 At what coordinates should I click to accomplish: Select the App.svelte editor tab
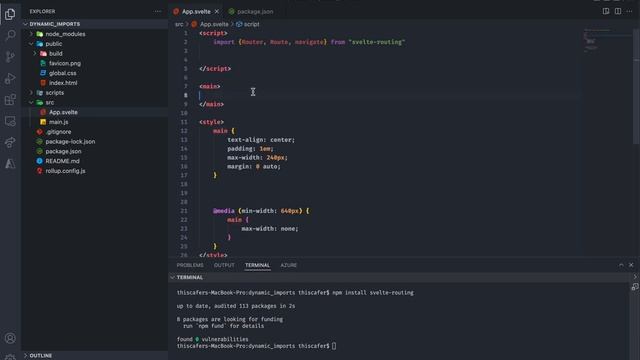196,11
